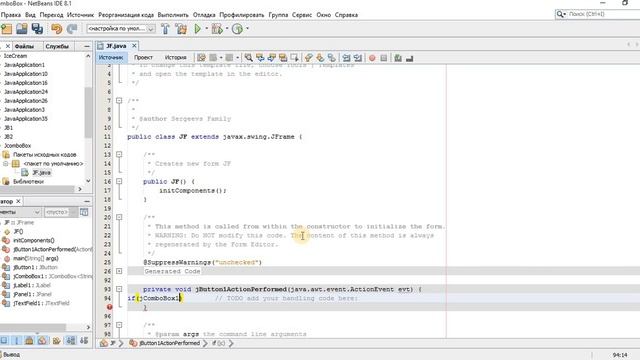Screen dimensions: 640x360
Task: Collapse the default package tree node
Action: coord(6,164)
